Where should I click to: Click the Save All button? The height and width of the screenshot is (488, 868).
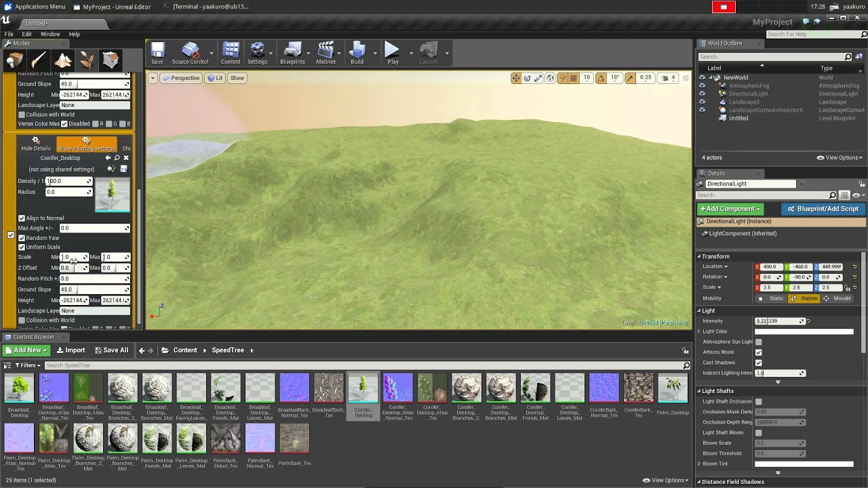click(111, 350)
